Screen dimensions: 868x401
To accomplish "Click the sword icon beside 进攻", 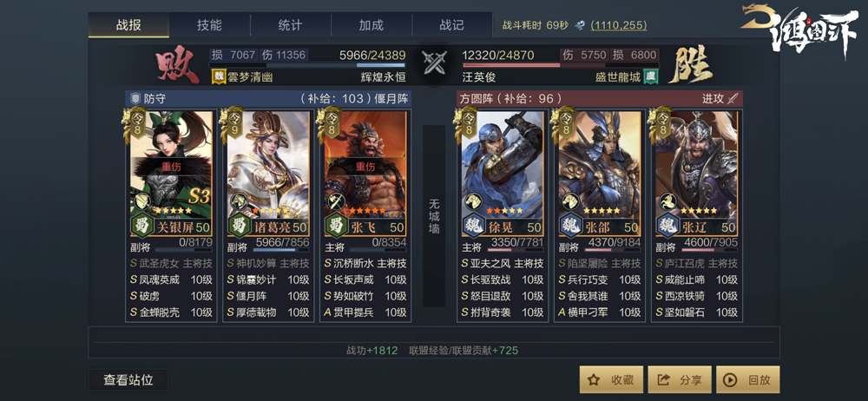I will click(733, 99).
